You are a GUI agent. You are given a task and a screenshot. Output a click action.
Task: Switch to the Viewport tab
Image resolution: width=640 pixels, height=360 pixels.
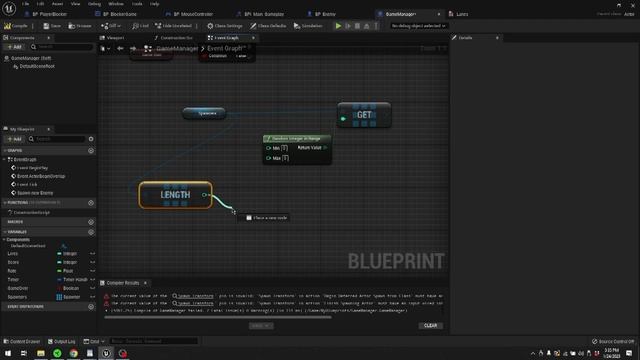[115, 38]
